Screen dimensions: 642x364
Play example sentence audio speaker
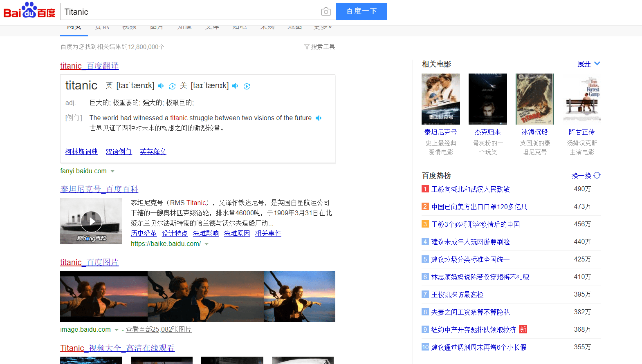[319, 118]
